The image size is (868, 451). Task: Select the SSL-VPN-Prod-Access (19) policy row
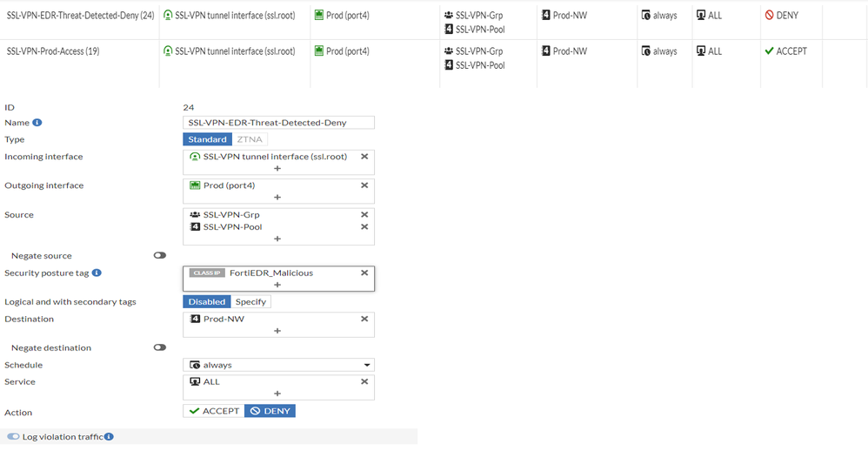point(53,51)
